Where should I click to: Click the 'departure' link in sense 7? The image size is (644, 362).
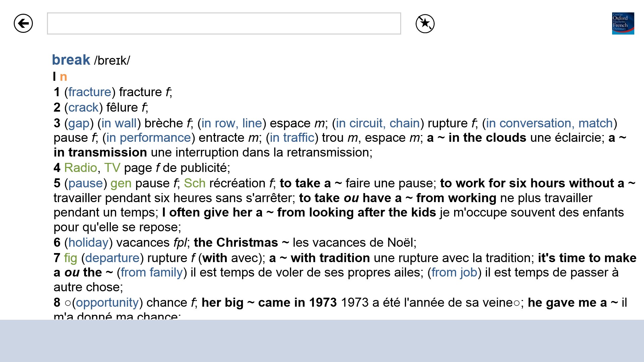(x=112, y=258)
